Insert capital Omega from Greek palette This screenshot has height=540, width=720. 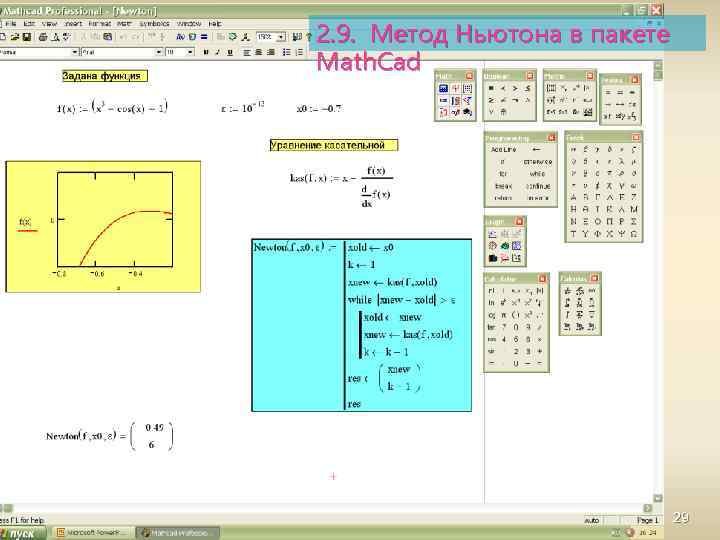point(634,234)
